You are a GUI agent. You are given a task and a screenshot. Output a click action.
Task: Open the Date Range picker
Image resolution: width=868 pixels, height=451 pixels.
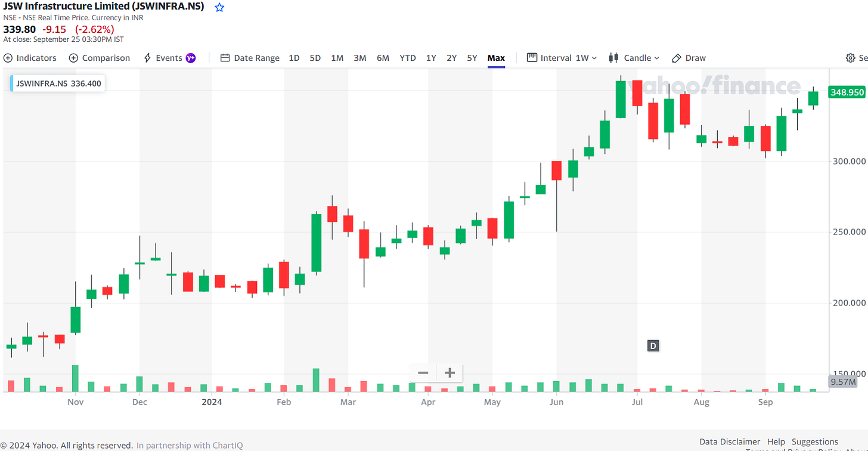tap(250, 58)
